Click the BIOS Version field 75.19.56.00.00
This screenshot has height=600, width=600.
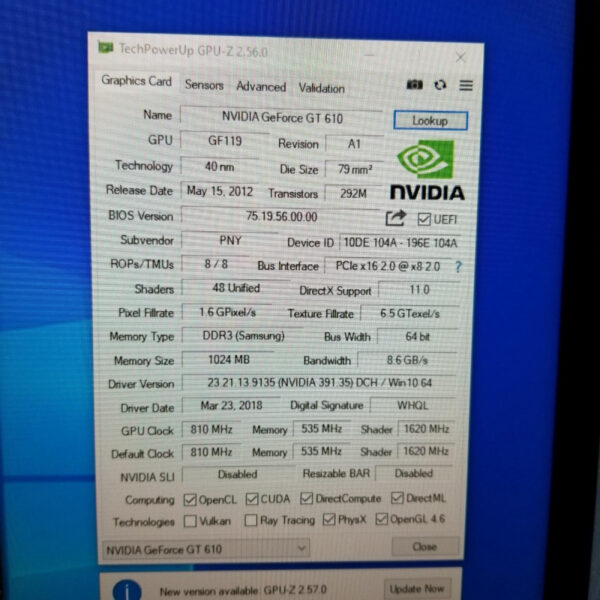[281, 216]
